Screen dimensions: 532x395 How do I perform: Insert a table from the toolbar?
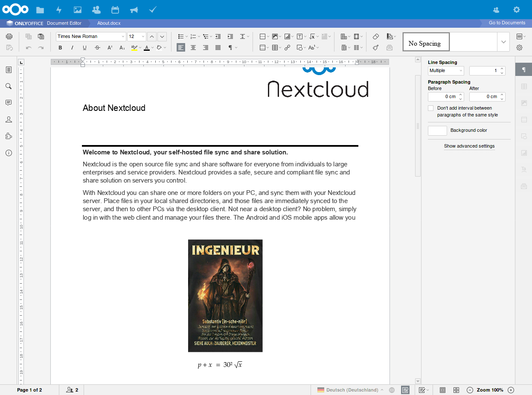(x=275, y=48)
